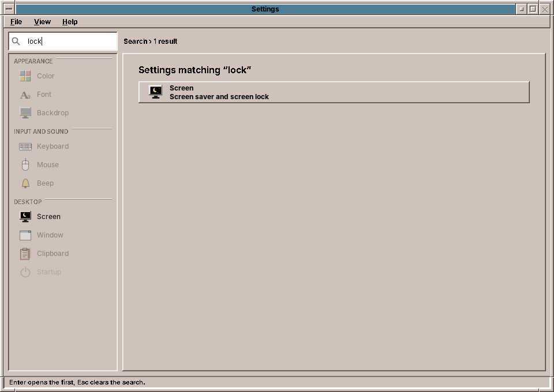Screen dimensions: 554x392
Task: Select the Font icon in sidebar
Action: point(25,95)
